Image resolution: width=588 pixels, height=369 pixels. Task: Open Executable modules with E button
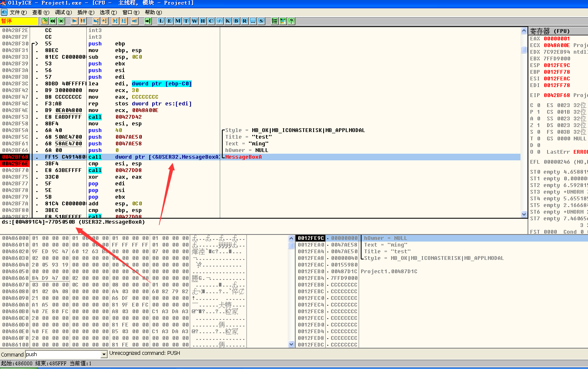170,21
